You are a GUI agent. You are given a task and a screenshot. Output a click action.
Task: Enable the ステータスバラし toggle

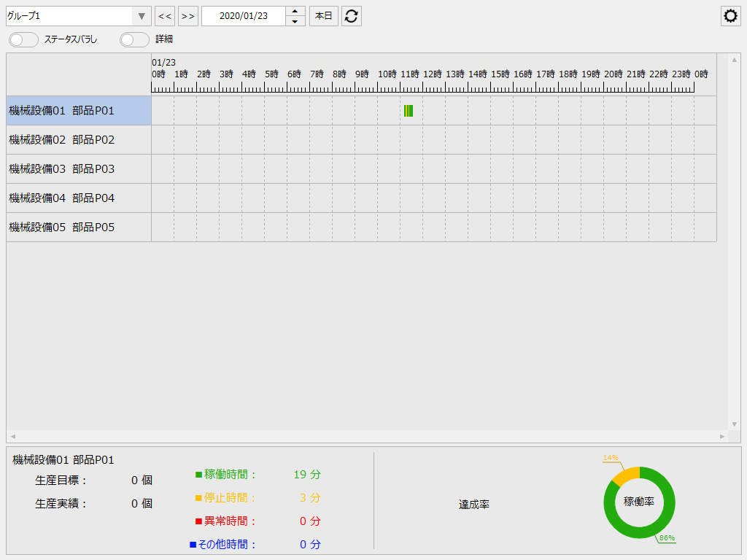click(x=23, y=40)
